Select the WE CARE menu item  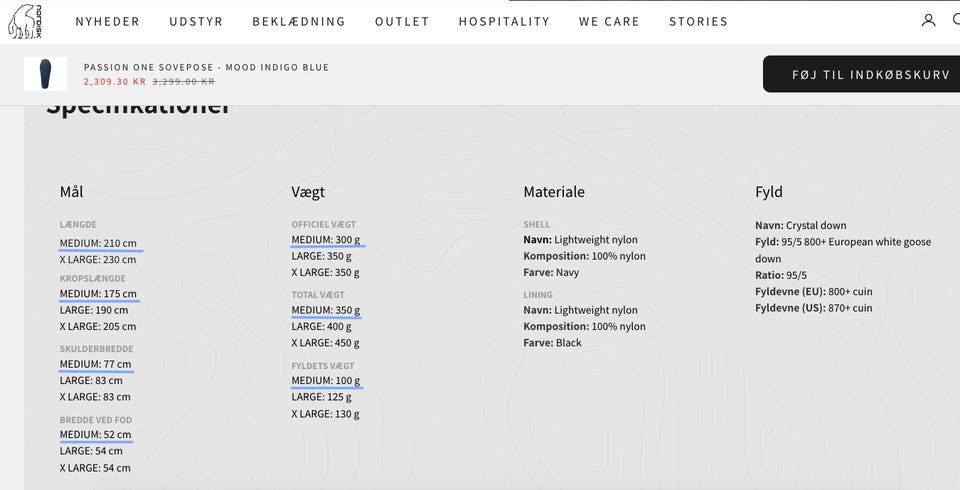[x=609, y=21]
